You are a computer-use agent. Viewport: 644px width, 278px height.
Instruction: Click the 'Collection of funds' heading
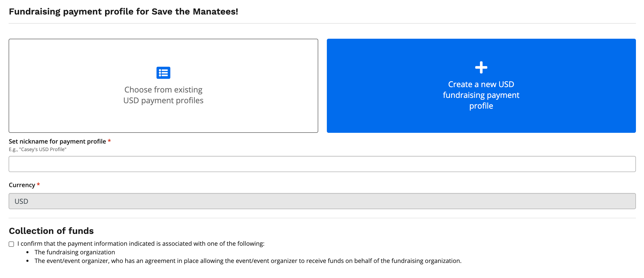click(51, 231)
